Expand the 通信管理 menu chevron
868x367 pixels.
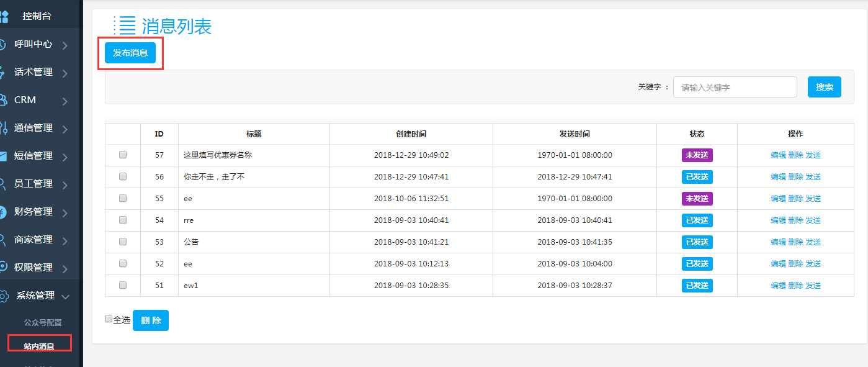[x=65, y=129]
